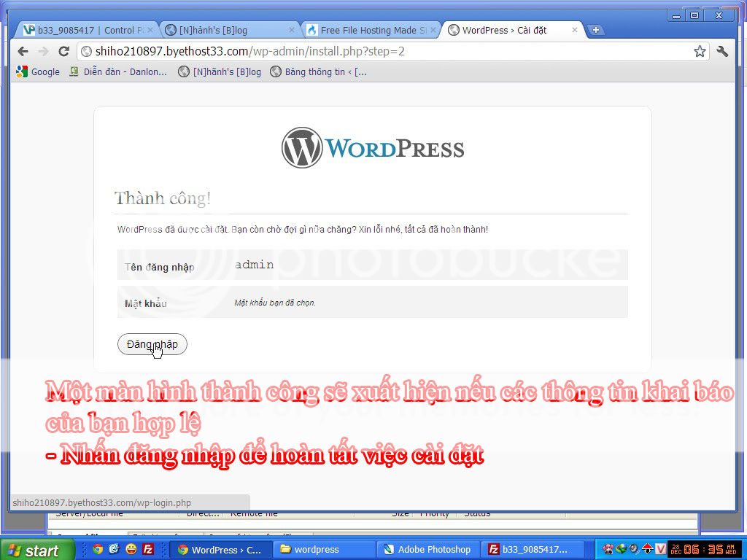Click the WordPress logo
Viewport: 747px width, 560px height.
click(373, 147)
